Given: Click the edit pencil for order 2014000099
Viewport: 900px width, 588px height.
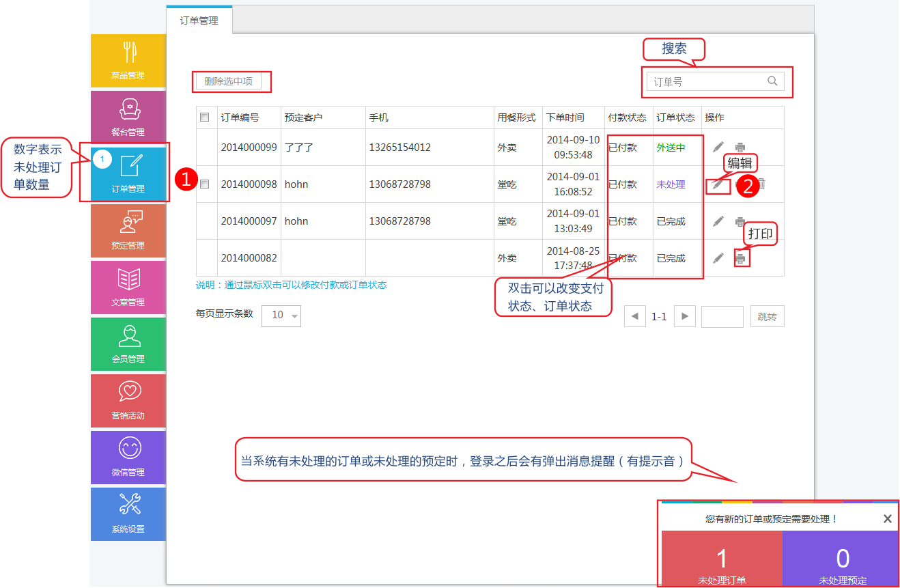Looking at the screenshot, I should point(718,147).
